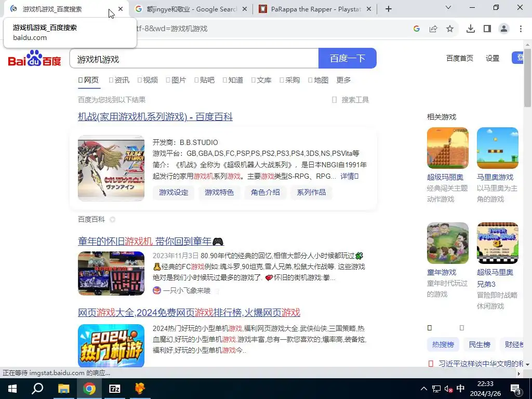Click verification icon beside 百度百科 source

pyautogui.click(x=112, y=220)
